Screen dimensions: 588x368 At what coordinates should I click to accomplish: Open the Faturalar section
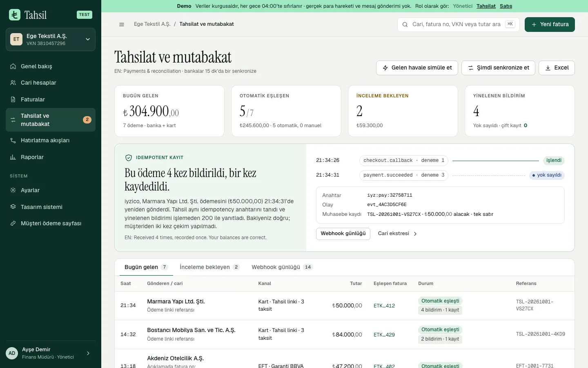click(x=51, y=99)
